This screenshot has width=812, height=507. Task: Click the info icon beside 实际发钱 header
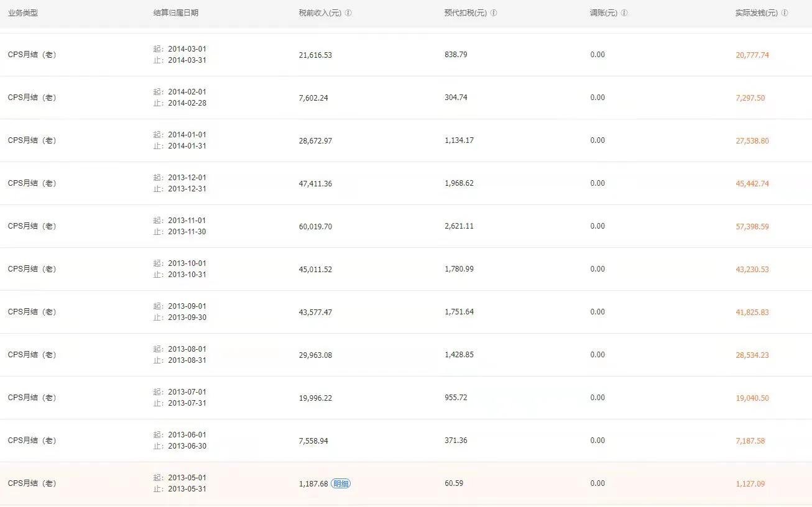[785, 12]
